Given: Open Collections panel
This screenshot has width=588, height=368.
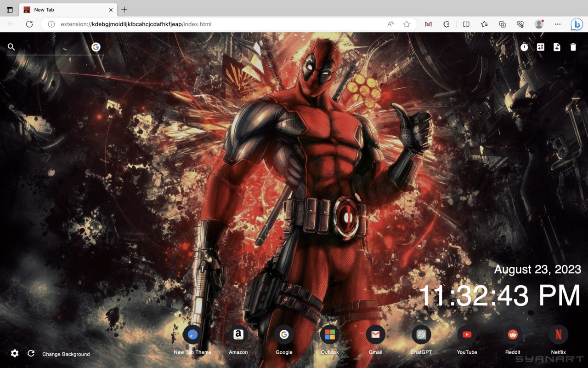Looking at the screenshot, I should (502, 24).
